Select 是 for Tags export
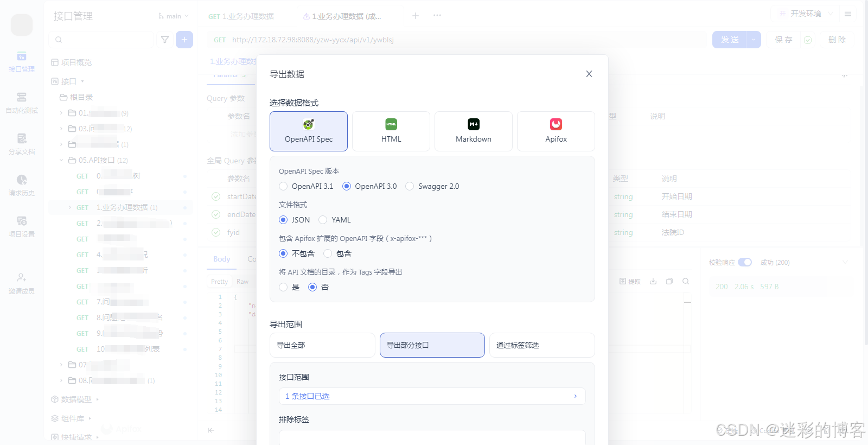Screen dimensions: 868x445 [283, 287]
